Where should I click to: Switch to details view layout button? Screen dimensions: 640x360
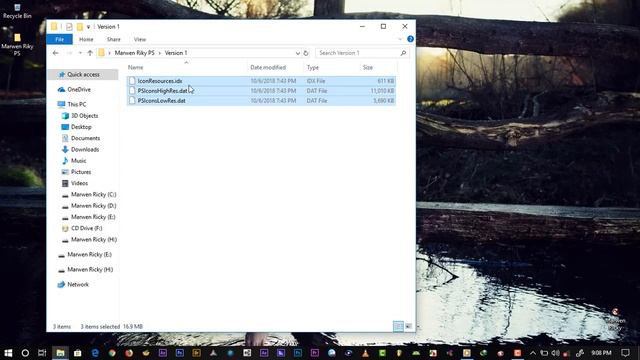(x=398, y=326)
